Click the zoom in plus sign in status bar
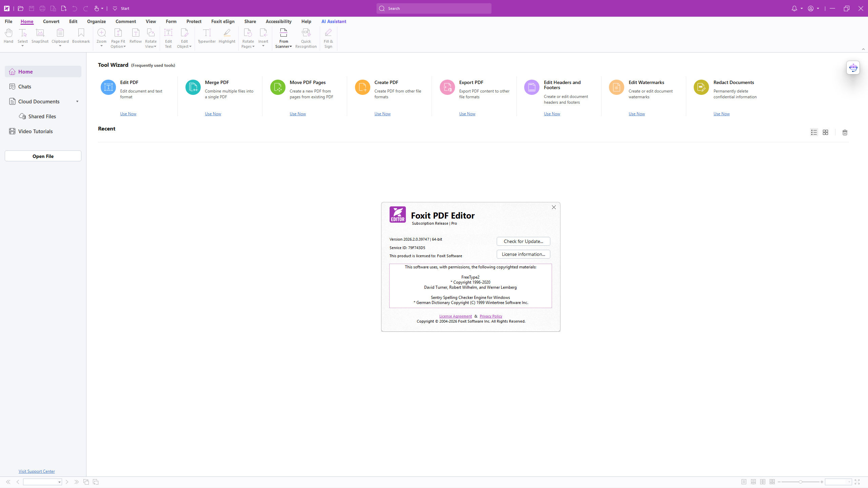The image size is (868, 488). coord(822,482)
